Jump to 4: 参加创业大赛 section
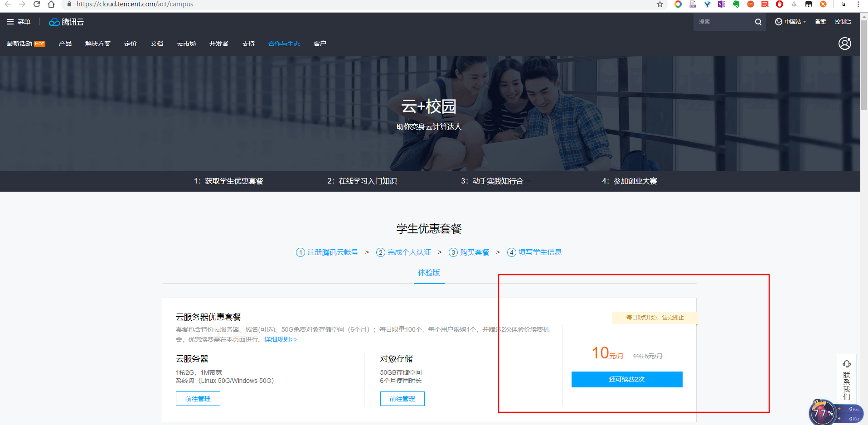This screenshot has height=425, width=868. point(630,181)
